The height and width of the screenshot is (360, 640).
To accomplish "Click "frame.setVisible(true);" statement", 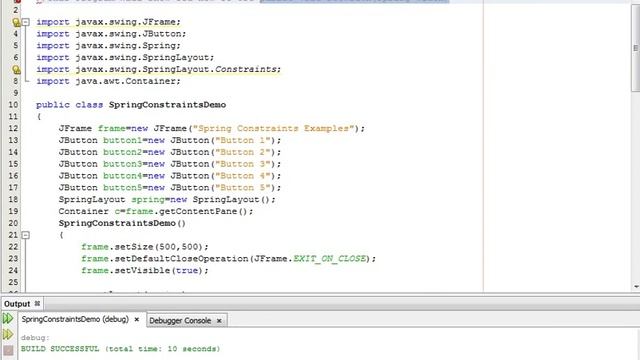I will (x=144, y=271).
